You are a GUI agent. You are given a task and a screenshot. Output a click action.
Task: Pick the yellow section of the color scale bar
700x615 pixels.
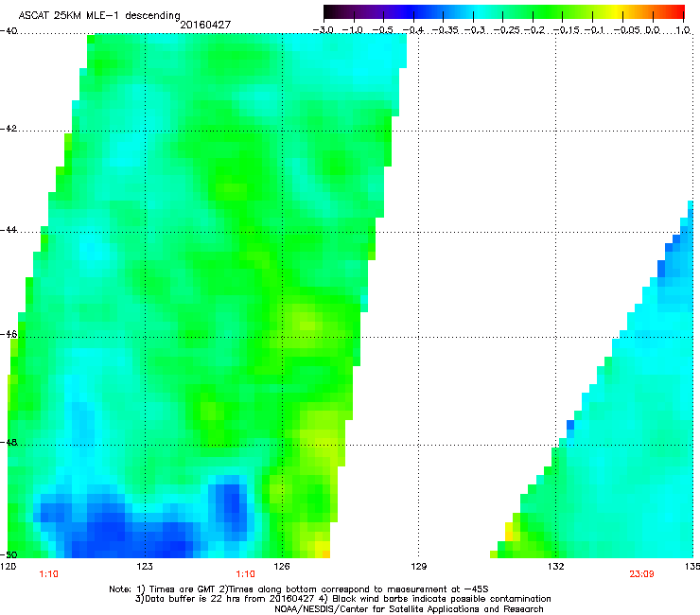(616, 11)
